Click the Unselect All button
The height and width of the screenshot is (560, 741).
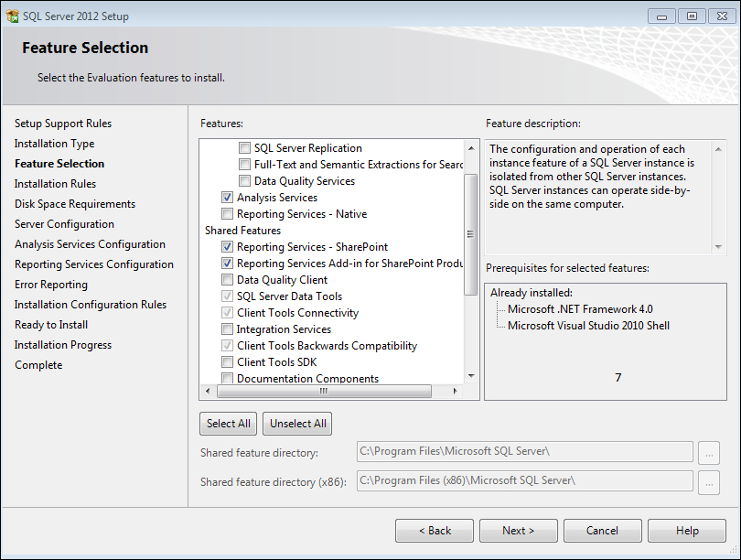tap(297, 424)
